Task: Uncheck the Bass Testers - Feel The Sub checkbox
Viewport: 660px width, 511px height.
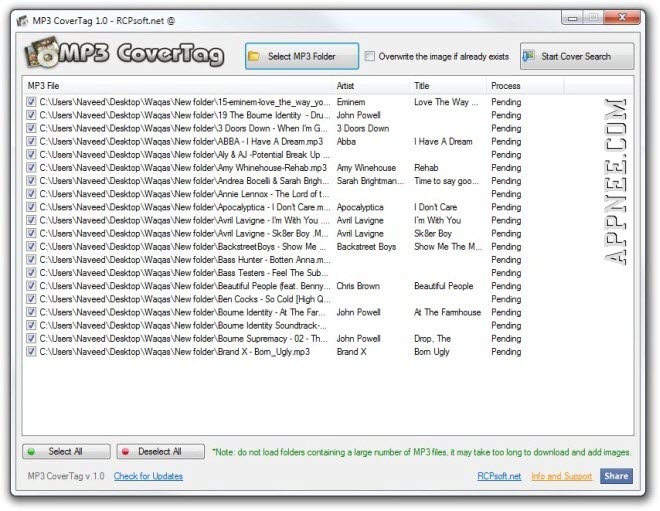Action: (31, 273)
